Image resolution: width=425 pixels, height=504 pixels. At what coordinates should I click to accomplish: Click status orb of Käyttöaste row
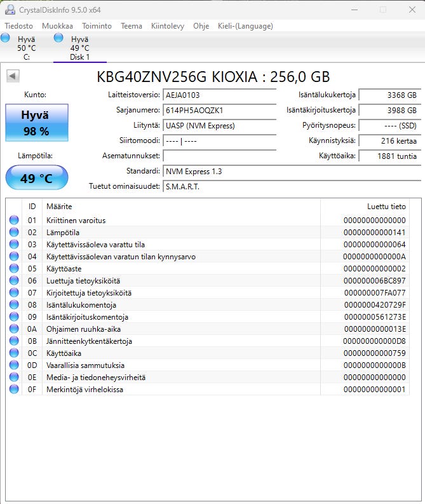14,268
